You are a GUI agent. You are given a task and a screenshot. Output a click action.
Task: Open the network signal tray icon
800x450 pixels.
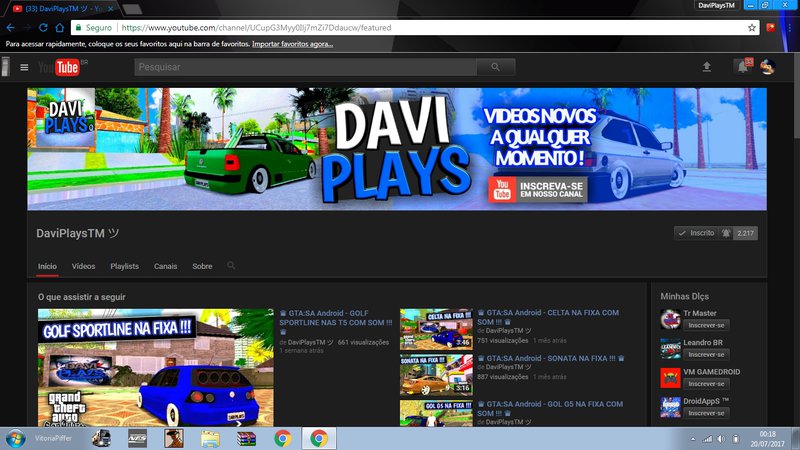coord(707,439)
